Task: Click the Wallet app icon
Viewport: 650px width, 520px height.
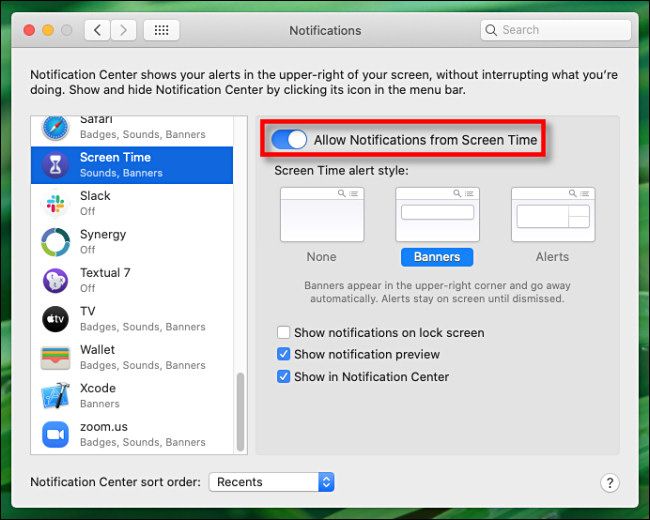Action: coord(55,357)
